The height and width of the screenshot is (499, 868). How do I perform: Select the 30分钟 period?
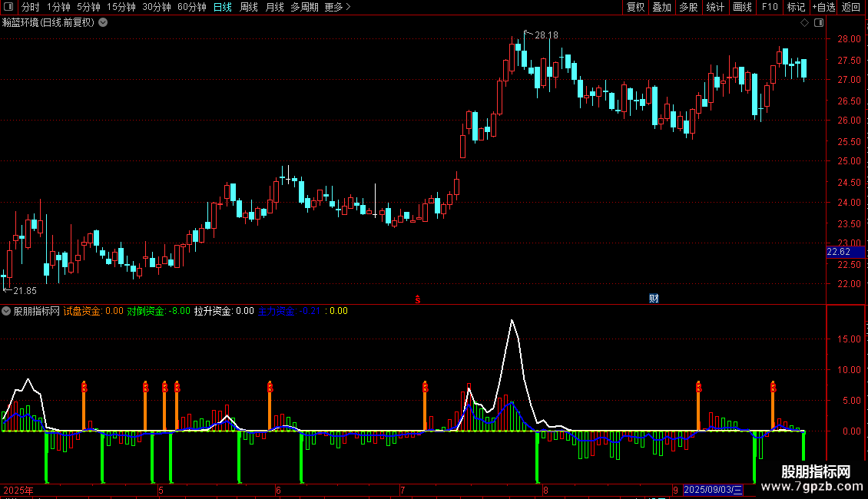tap(157, 7)
